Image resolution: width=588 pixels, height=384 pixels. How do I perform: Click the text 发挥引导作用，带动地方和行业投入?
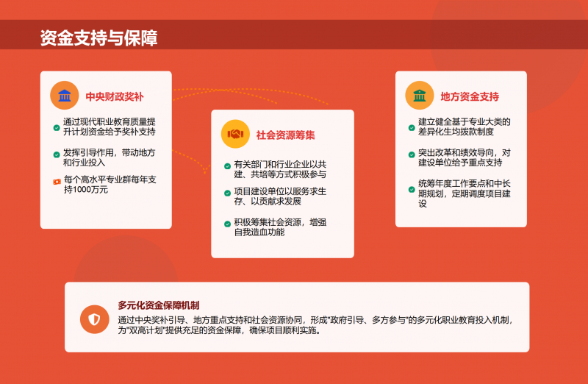click(109, 157)
